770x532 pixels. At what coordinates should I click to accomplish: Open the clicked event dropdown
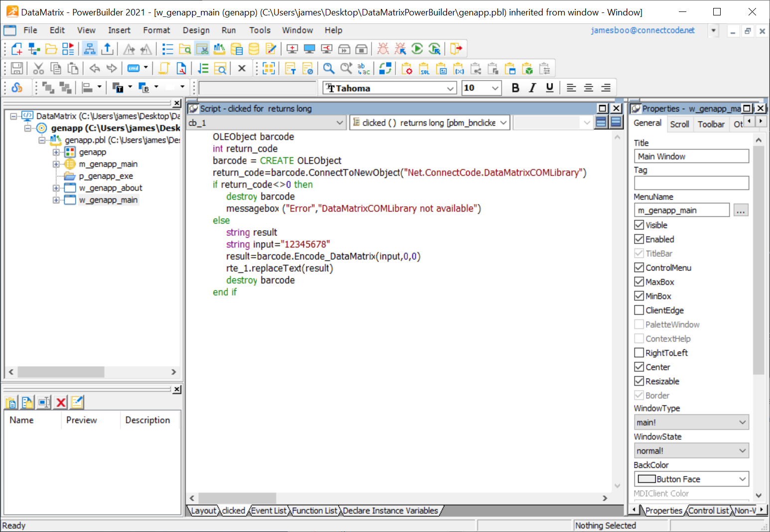click(504, 123)
